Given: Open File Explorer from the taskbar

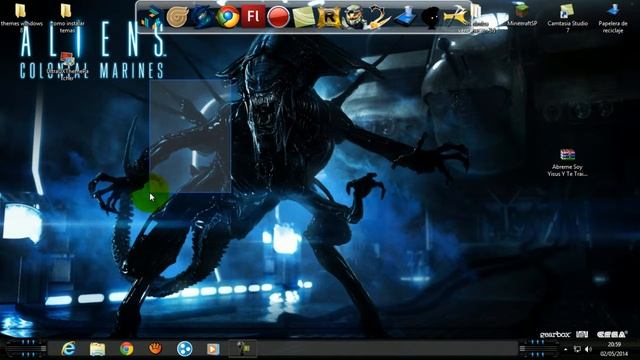Looking at the screenshot, I should pos(97,349).
